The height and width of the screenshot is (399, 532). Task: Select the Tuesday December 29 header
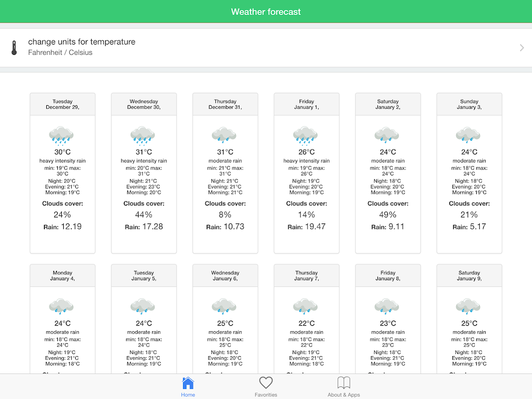coord(62,104)
